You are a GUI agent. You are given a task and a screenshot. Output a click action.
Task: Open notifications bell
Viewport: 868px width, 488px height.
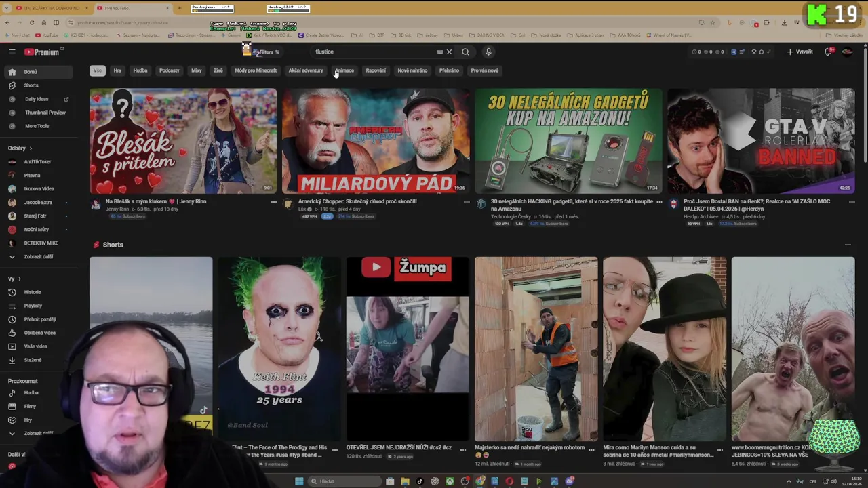828,52
